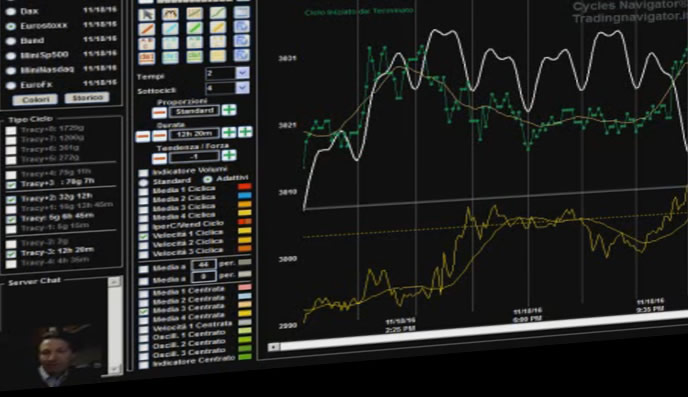Screen dimensions: 688x397
Task: Uncheck the Media 3 Centrata checkbox
Action: point(143,311)
